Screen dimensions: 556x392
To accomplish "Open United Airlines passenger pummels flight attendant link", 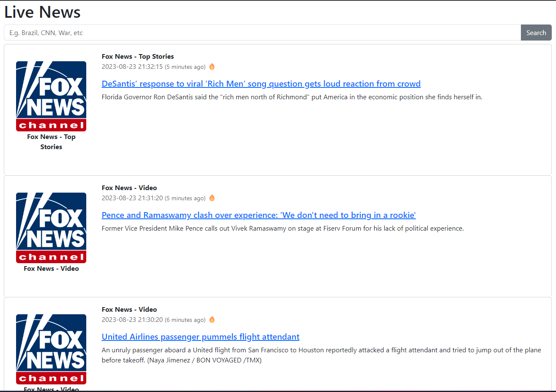I will 200,337.
